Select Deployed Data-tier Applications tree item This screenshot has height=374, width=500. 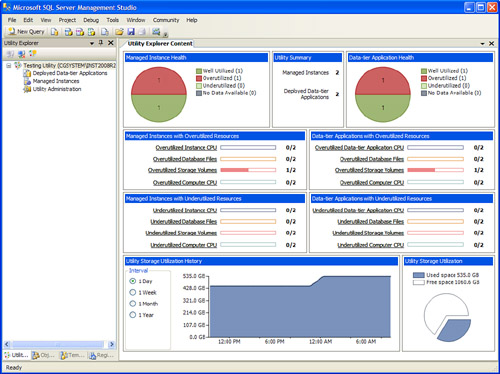[70, 73]
